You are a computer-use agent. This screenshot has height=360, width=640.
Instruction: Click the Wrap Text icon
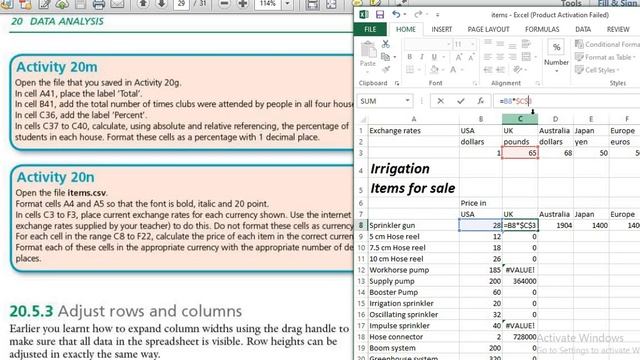coord(526,44)
